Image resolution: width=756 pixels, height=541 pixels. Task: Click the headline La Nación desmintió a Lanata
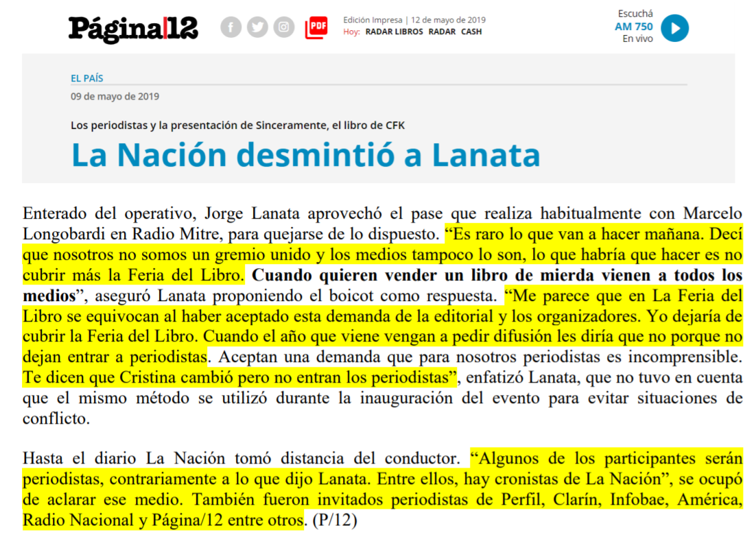pyautogui.click(x=305, y=155)
